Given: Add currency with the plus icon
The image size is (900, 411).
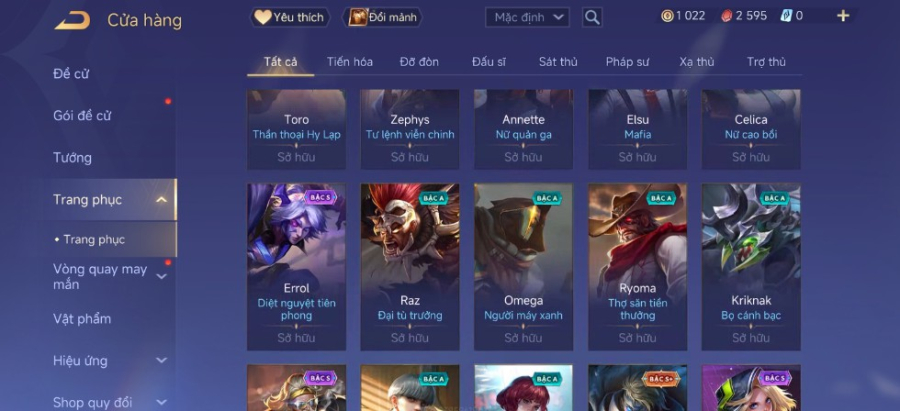Looking at the screenshot, I should [843, 16].
